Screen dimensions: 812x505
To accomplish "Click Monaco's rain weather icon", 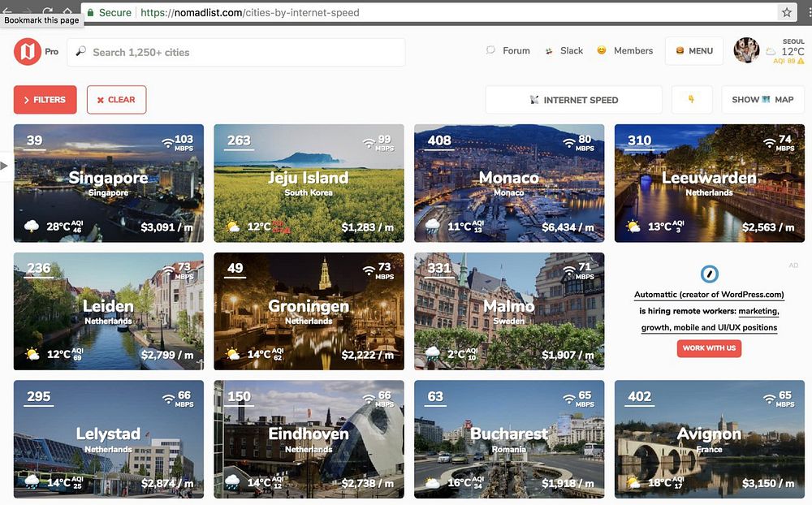I will coord(433,227).
